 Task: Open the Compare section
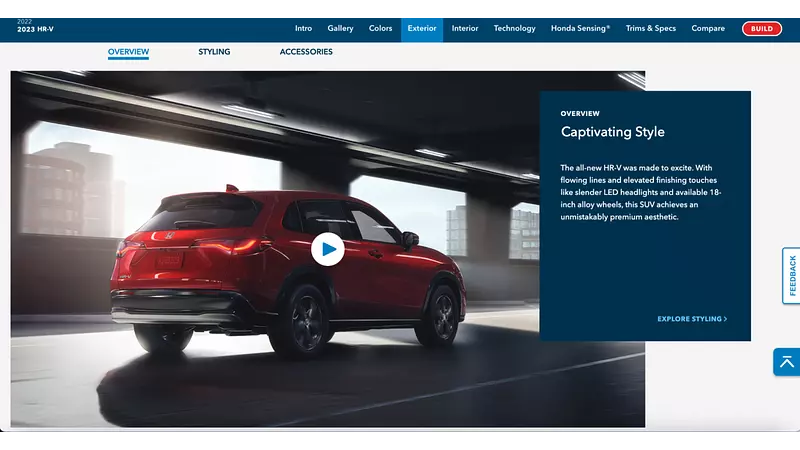tap(708, 29)
